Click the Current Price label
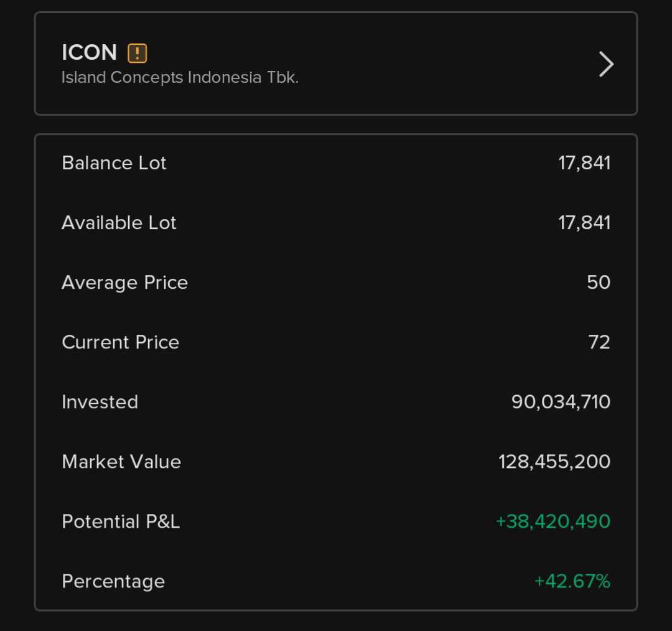672x631 pixels. point(120,342)
